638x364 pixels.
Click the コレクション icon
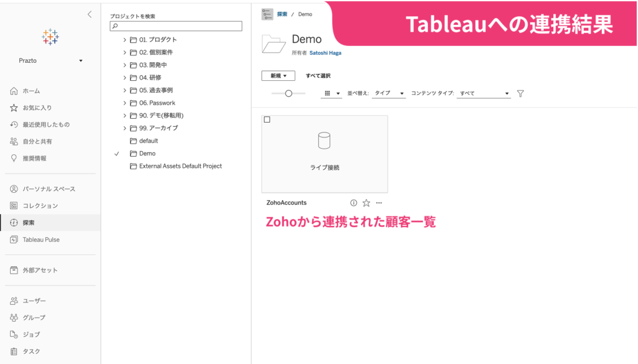click(x=14, y=206)
